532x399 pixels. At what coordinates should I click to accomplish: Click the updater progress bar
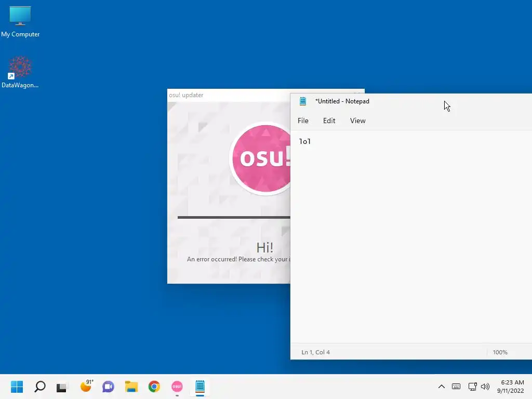pyautogui.click(x=234, y=218)
